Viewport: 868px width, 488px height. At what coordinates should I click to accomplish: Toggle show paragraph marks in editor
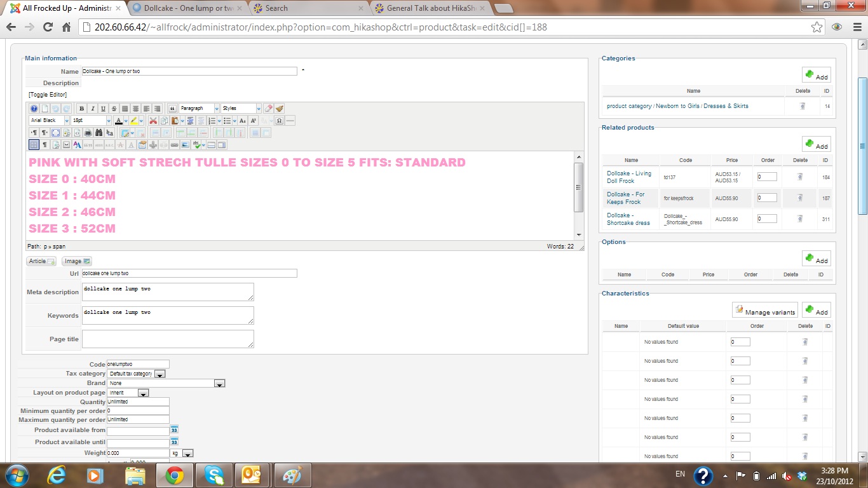[45, 145]
